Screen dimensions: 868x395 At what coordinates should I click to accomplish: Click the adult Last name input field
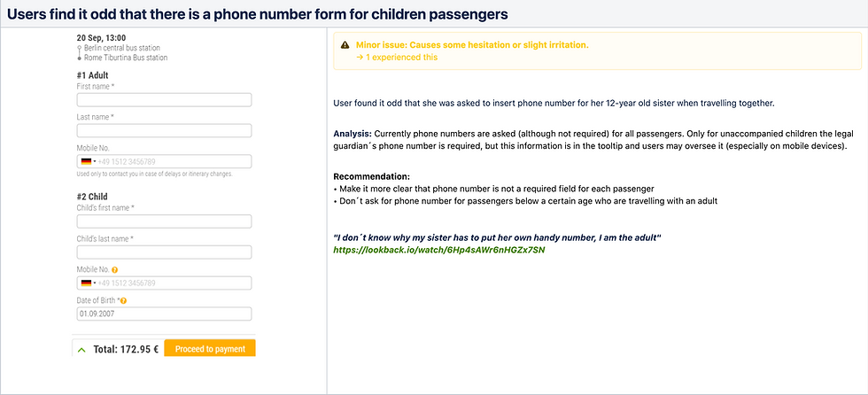click(165, 131)
